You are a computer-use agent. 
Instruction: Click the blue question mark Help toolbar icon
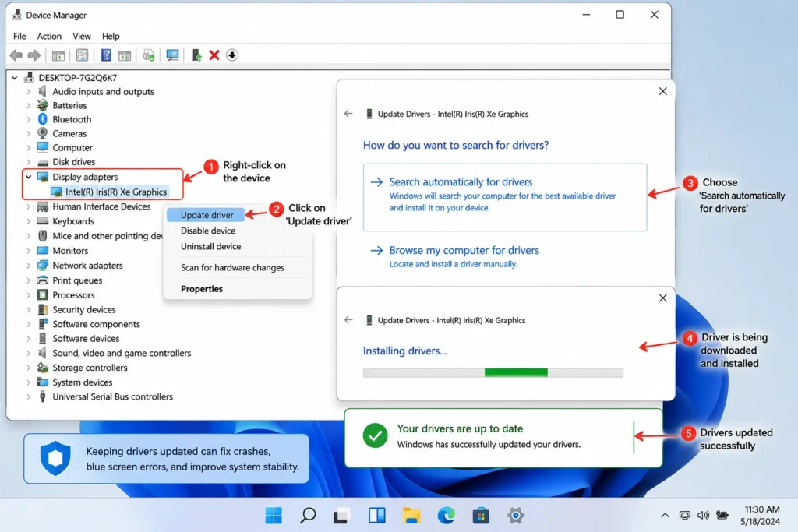click(x=106, y=55)
